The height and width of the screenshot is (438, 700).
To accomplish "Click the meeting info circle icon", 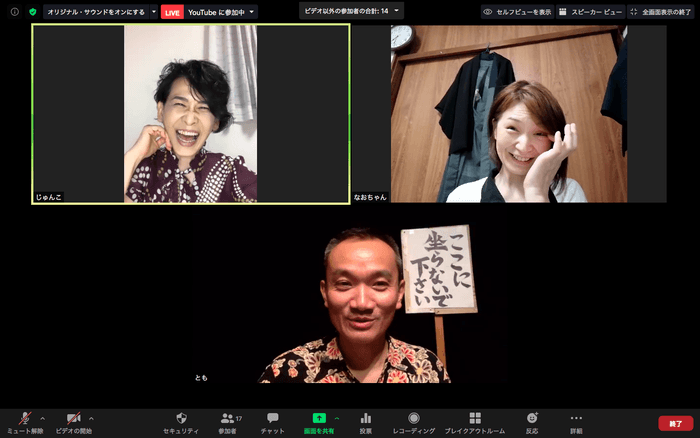I will coord(14,12).
